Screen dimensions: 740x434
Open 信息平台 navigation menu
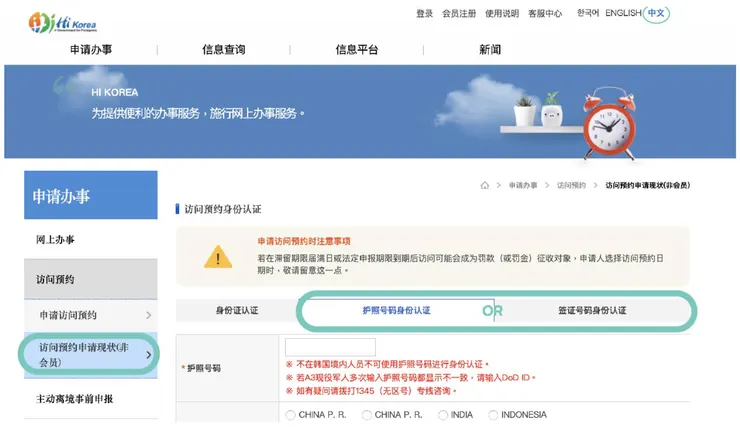(x=357, y=50)
